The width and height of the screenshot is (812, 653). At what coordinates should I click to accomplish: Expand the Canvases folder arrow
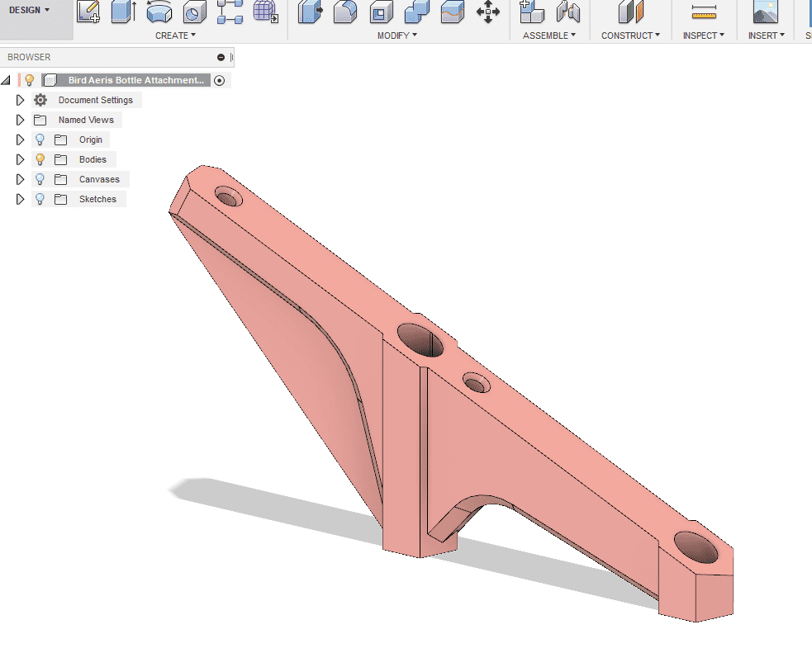21,179
